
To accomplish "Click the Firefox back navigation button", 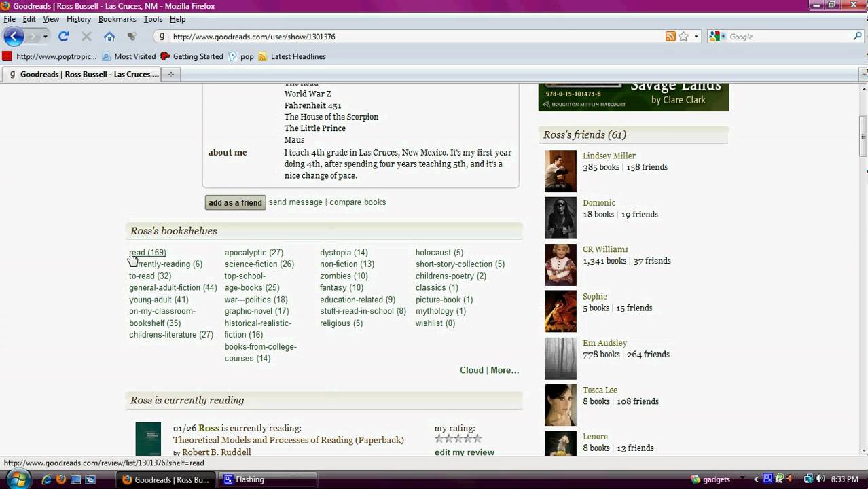I will click(x=14, y=37).
